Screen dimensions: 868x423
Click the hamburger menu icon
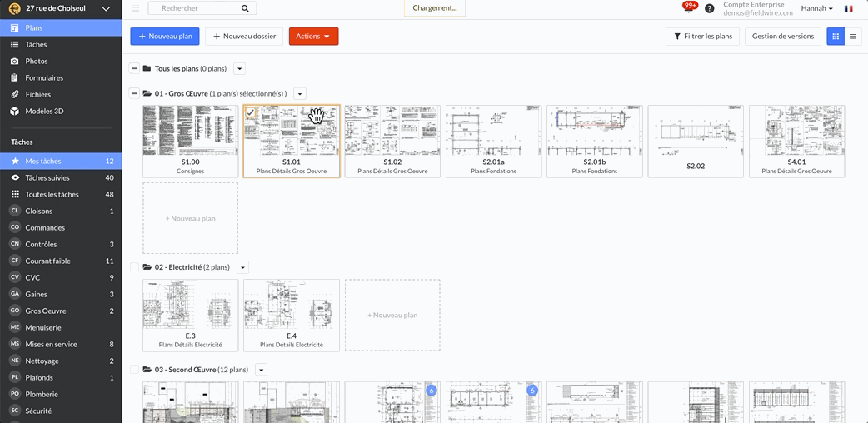point(135,8)
